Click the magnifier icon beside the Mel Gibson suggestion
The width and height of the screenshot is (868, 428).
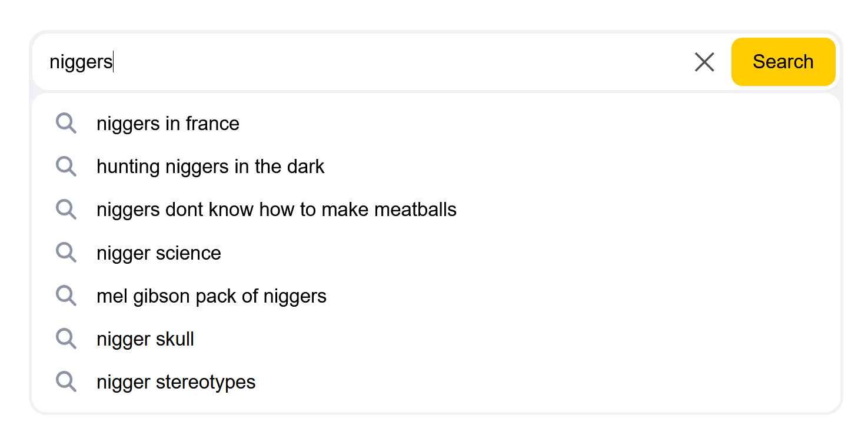(x=66, y=296)
